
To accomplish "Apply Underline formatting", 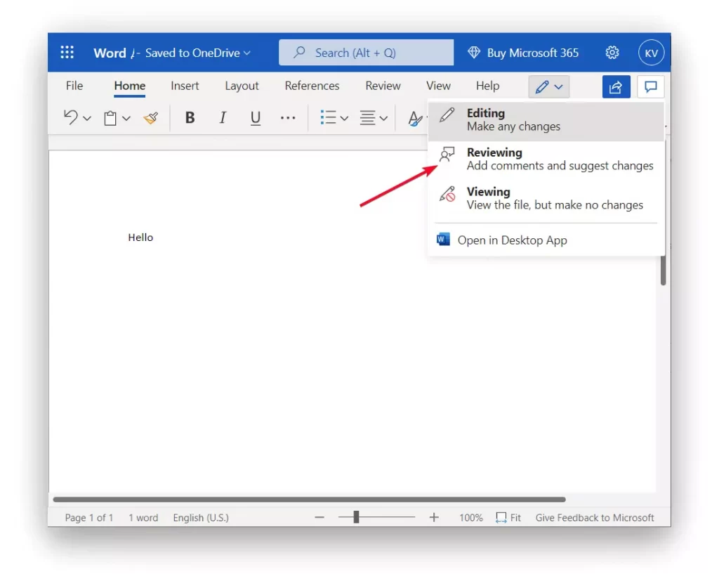I will coord(256,118).
